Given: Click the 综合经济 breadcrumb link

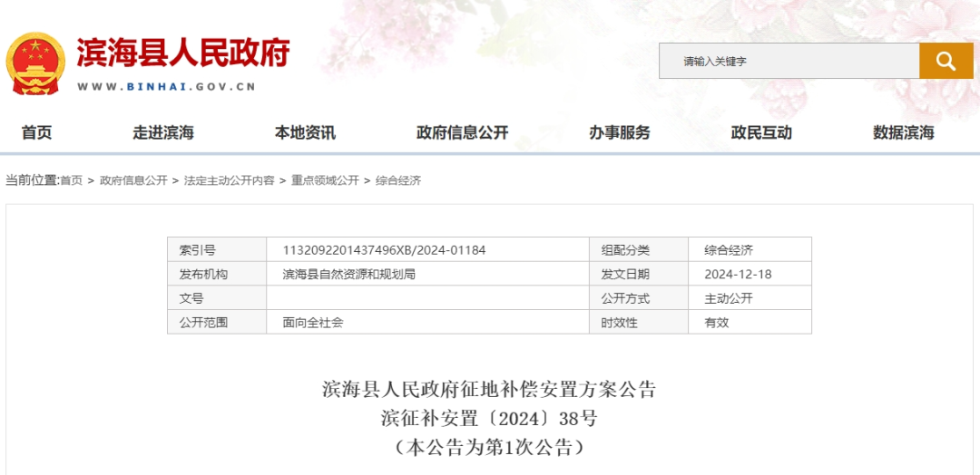Looking at the screenshot, I should tap(398, 180).
